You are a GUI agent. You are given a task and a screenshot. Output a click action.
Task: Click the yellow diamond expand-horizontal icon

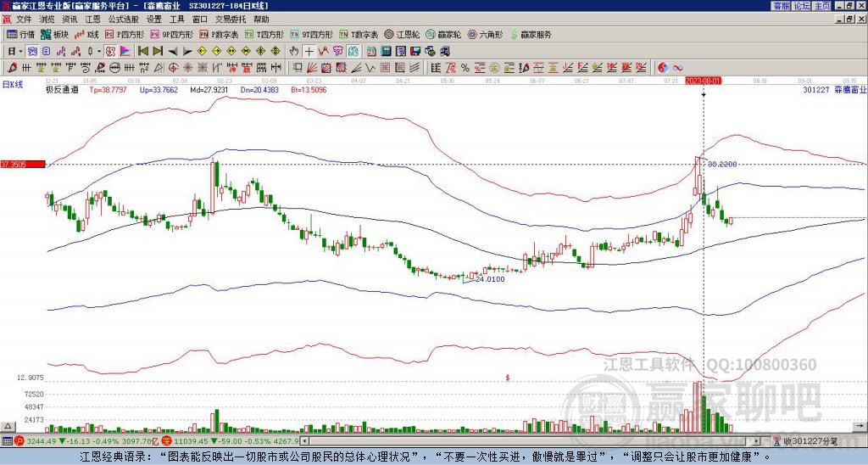(x=231, y=51)
